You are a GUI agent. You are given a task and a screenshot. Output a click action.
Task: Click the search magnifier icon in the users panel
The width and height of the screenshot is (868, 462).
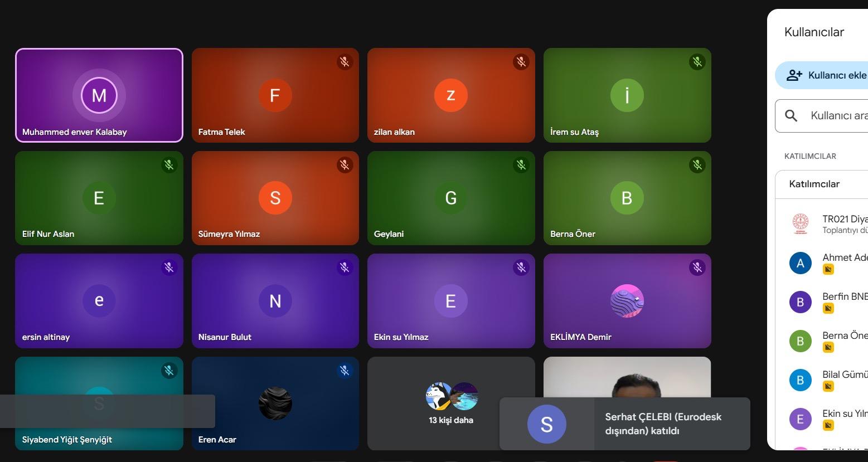click(791, 115)
